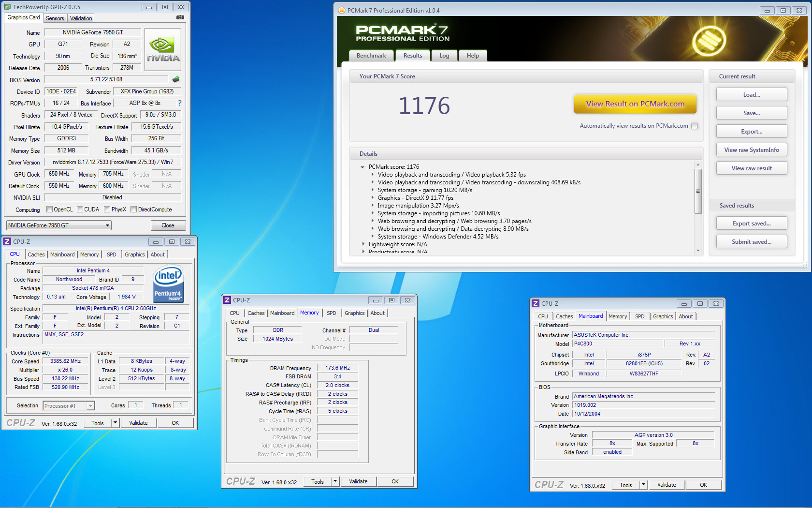Image resolution: width=812 pixels, height=508 pixels.
Task: Click the CPU-Z CPU window title icon
Action: pyautogui.click(x=7, y=241)
